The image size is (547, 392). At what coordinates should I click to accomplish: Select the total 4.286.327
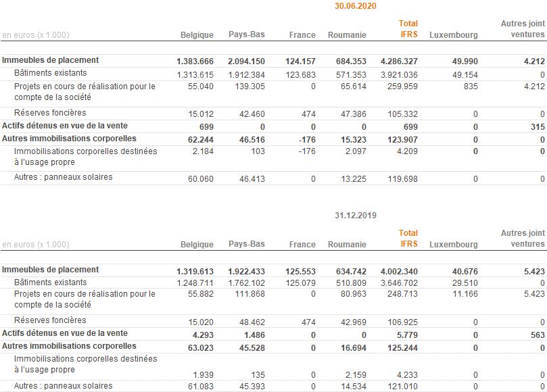(x=399, y=62)
